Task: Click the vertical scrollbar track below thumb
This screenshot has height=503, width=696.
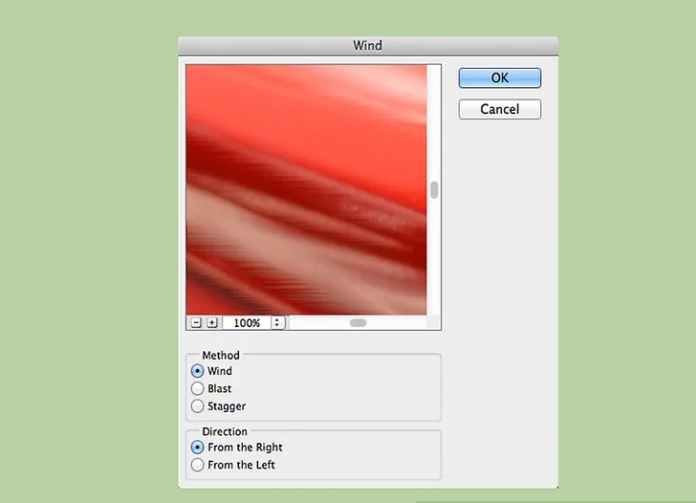Action: 434,260
